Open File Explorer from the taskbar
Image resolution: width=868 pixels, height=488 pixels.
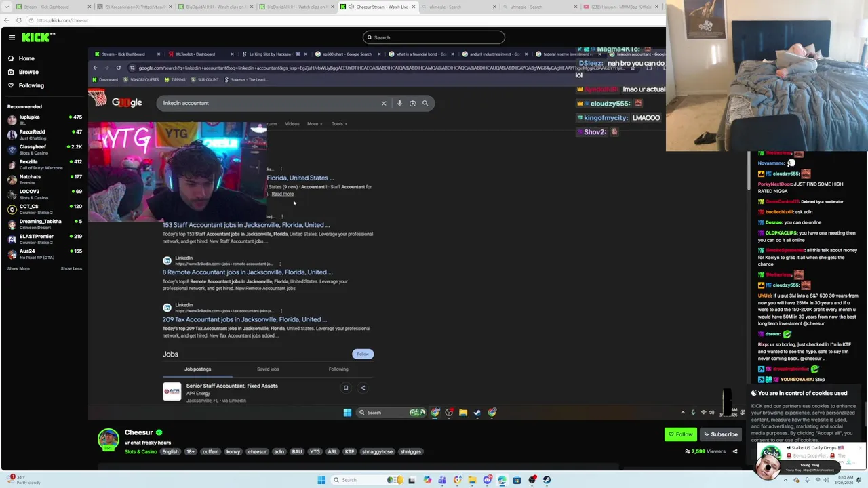coord(472,480)
